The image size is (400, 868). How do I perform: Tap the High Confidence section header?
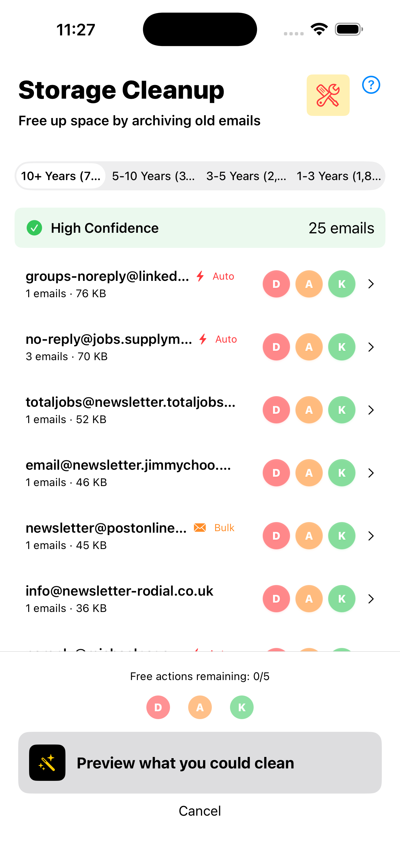200,228
